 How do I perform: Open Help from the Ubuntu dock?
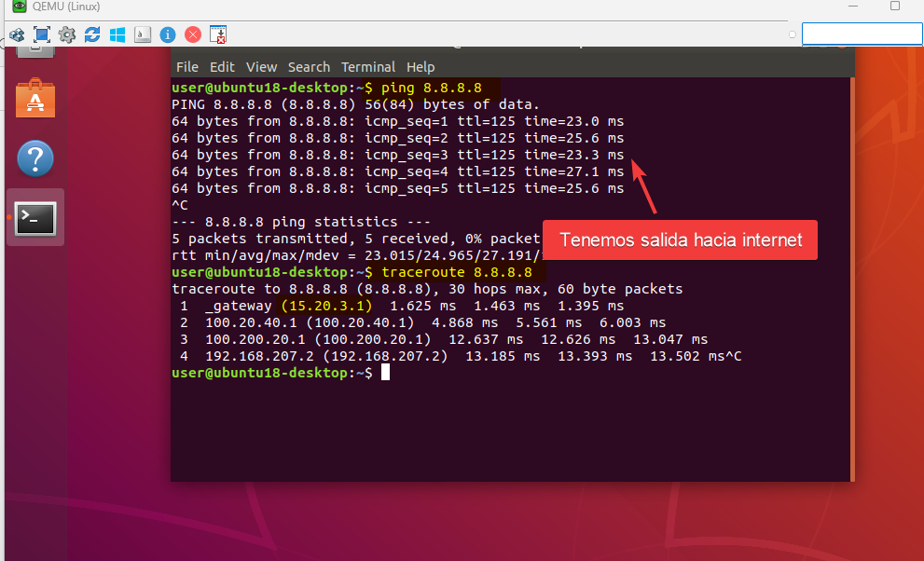(x=35, y=158)
